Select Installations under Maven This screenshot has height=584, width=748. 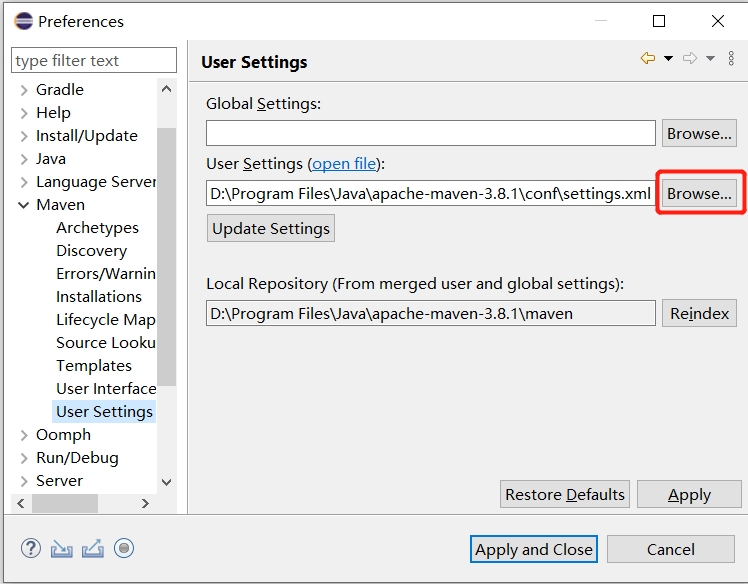[99, 297]
